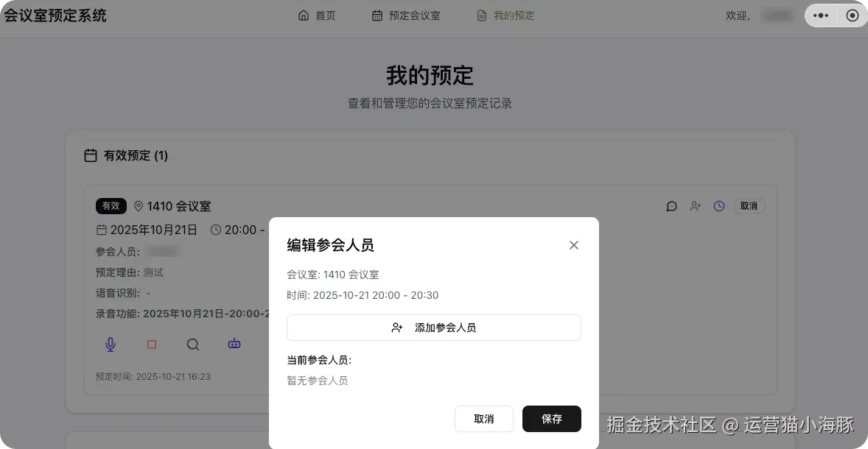This screenshot has height=449, width=868.
Task: Click the 参会人员: label on booking card
Action: tap(118, 252)
